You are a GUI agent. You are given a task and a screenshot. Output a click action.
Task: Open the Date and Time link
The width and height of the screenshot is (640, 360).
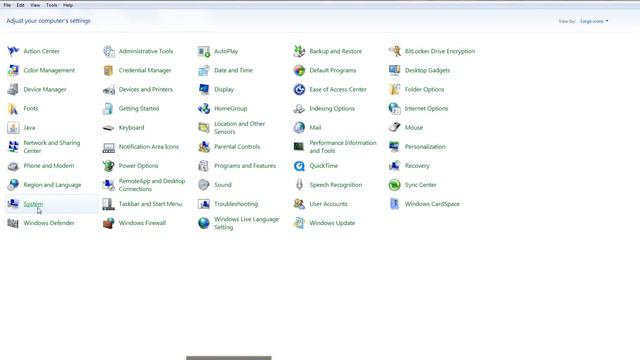[x=233, y=70]
